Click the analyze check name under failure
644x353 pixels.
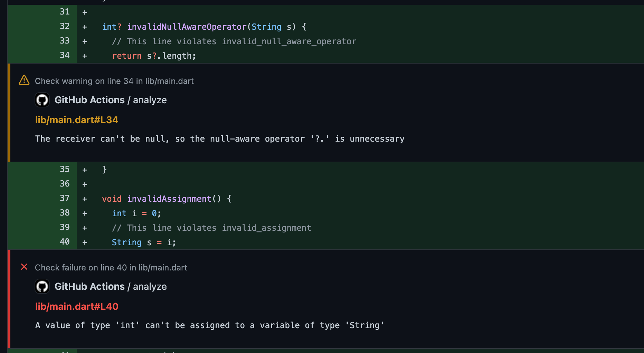click(150, 286)
